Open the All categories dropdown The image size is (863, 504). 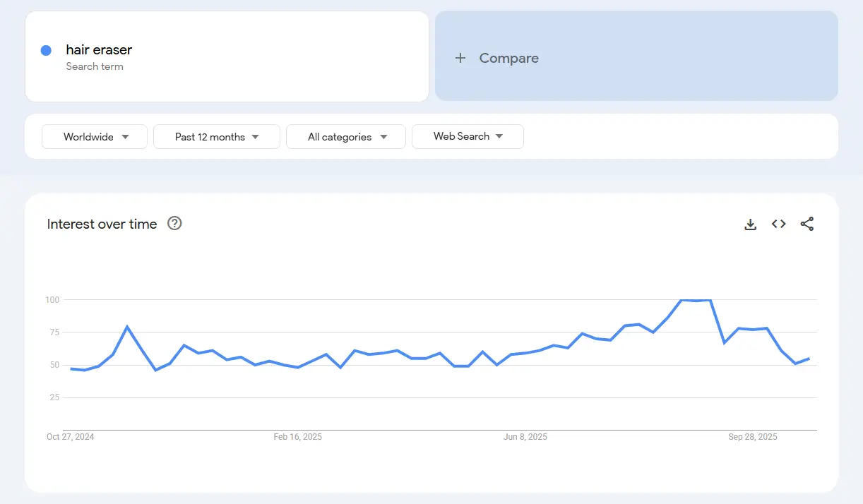(346, 137)
